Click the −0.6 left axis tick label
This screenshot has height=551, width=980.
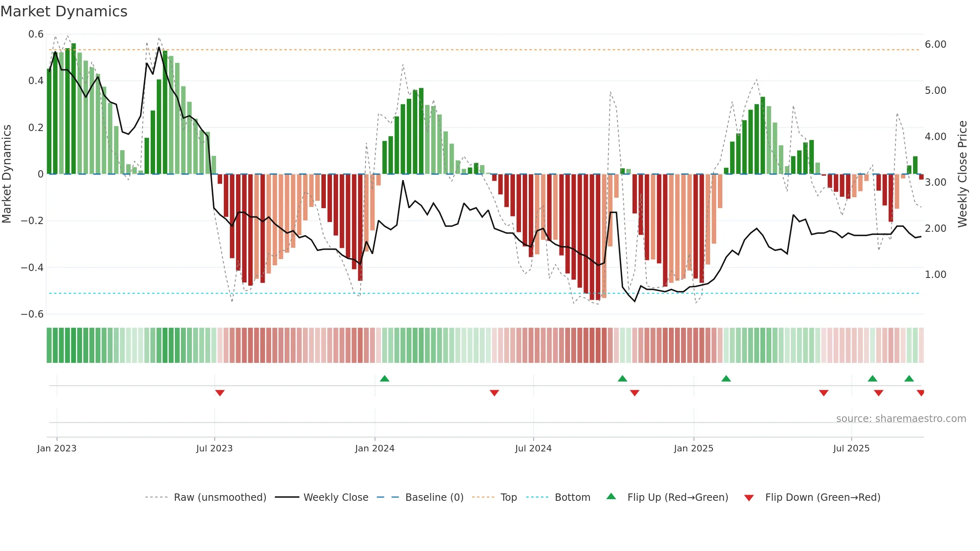click(x=32, y=314)
